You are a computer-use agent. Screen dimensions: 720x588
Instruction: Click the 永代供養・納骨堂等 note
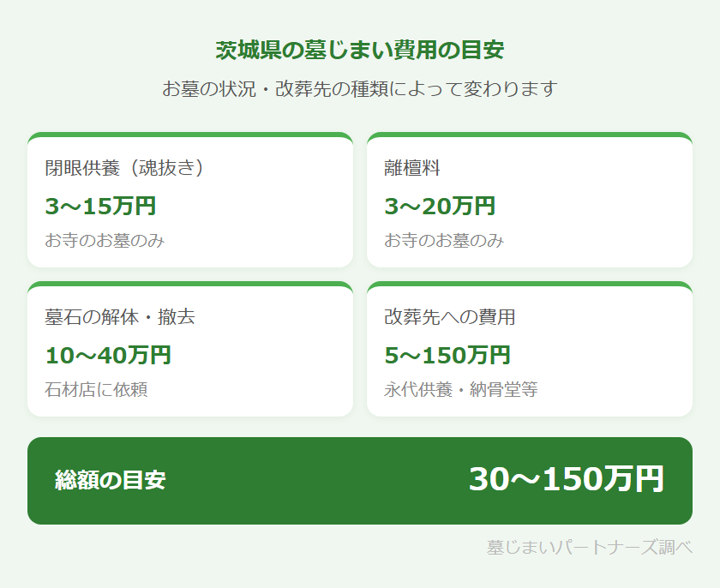(x=461, y=390)
